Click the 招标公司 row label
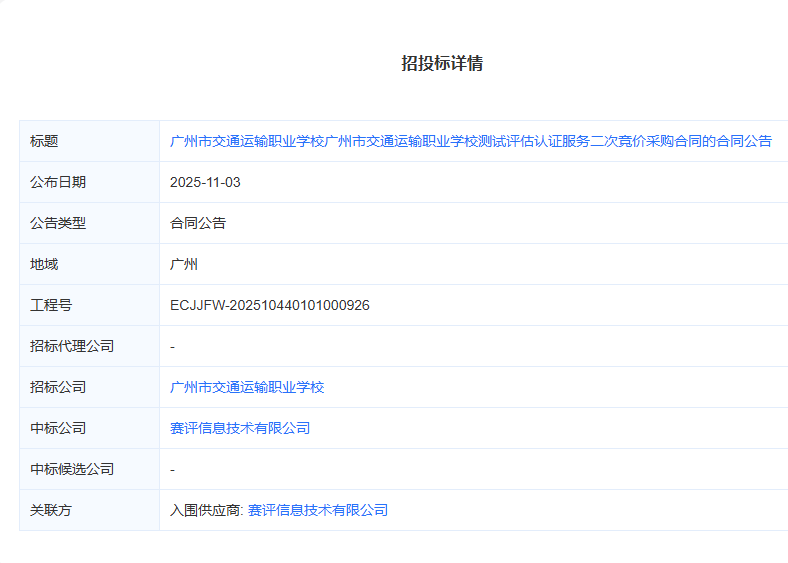 [58, 387]
